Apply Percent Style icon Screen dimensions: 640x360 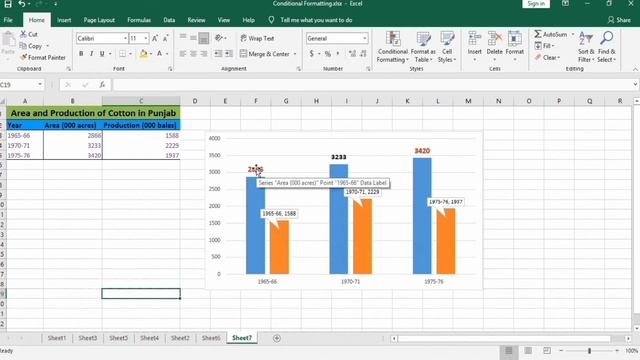pos(328,54)
